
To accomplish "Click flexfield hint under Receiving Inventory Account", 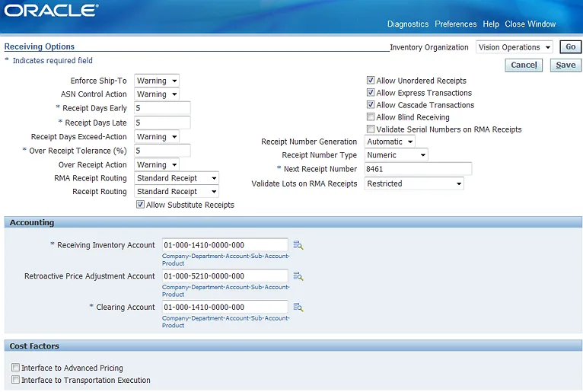I will point(225,260).
